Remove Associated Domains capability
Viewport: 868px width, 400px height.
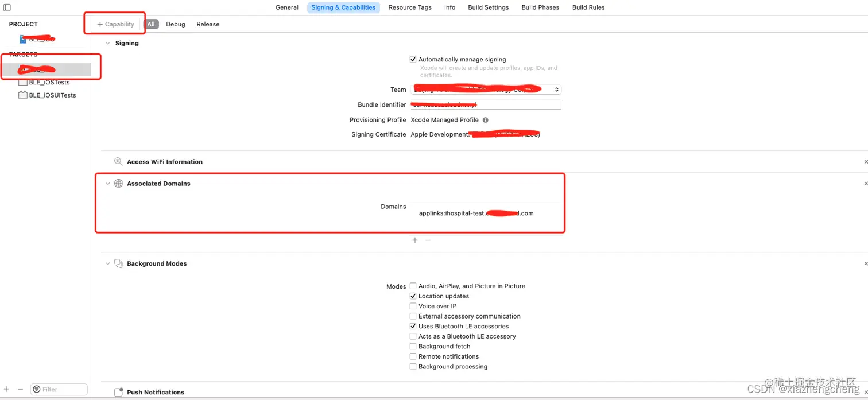pyautogui.click(x=865, y=184)
